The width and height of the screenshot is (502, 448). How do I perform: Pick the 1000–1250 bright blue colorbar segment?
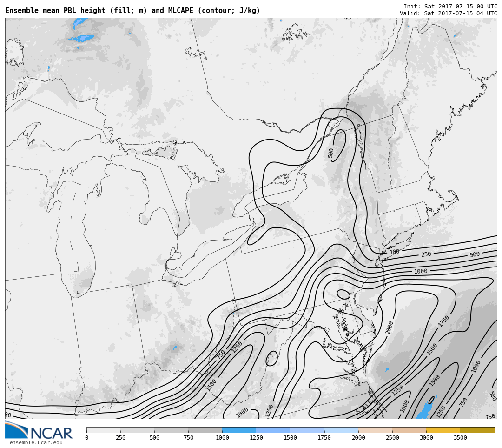[x=239, y=430]
